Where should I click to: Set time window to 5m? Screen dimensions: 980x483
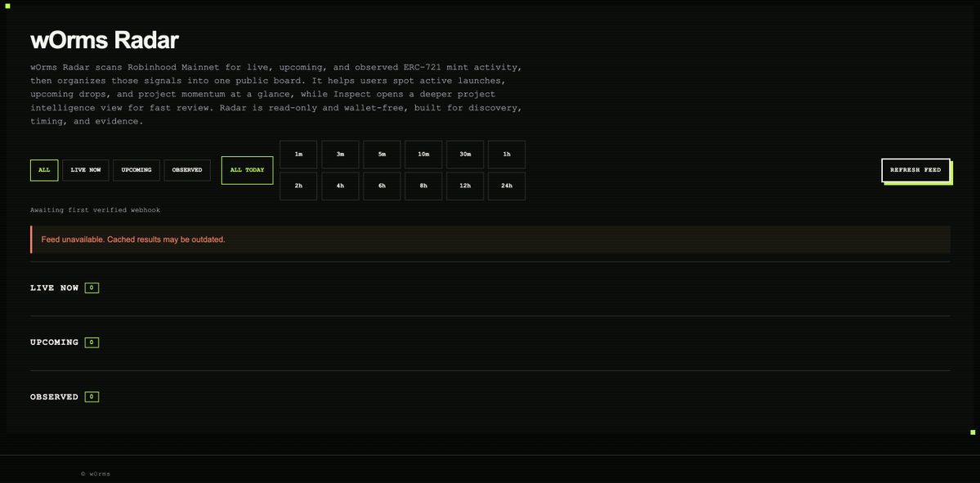point(382,154)
